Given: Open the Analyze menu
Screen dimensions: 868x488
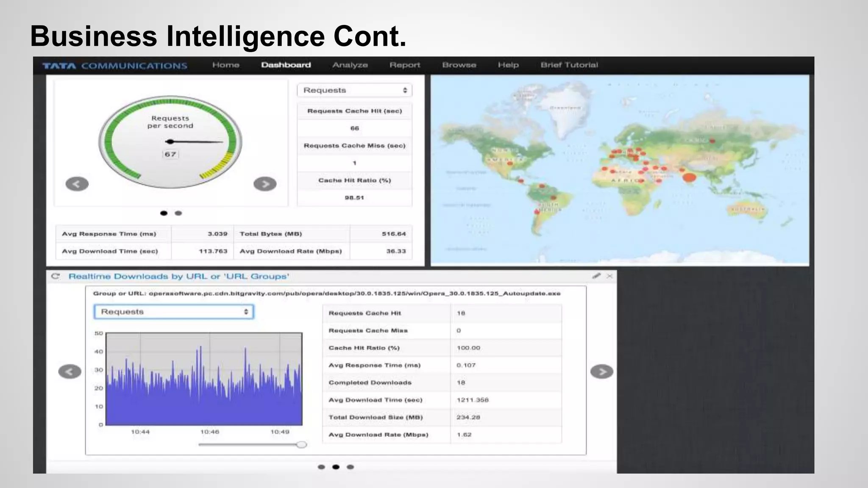Looking at the screenshot, I should click(x=350, y=65).
